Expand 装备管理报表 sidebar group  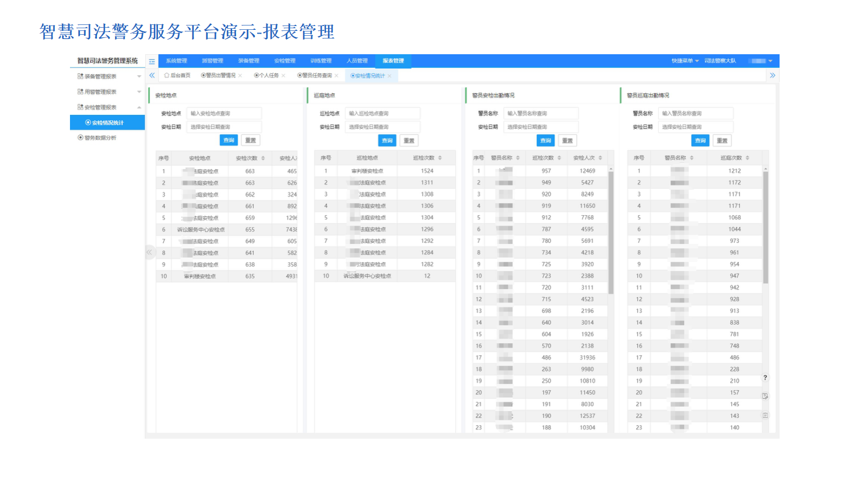(x=107, y=76)
